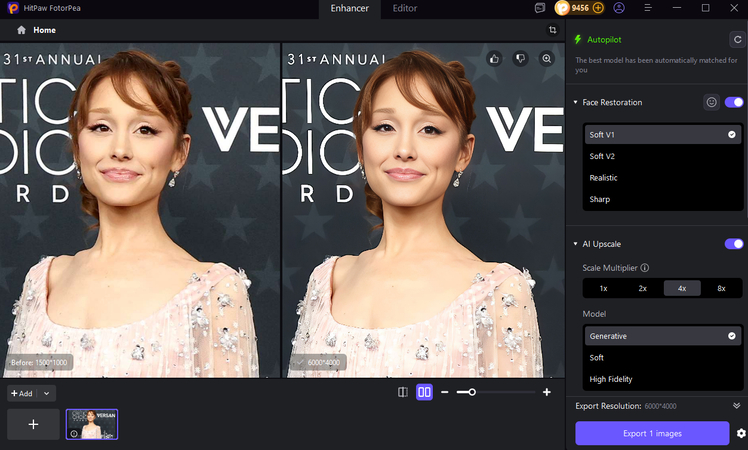Click the Export Resolution 6000*4000 value
748x450 pixels.
tap(660, 406)
